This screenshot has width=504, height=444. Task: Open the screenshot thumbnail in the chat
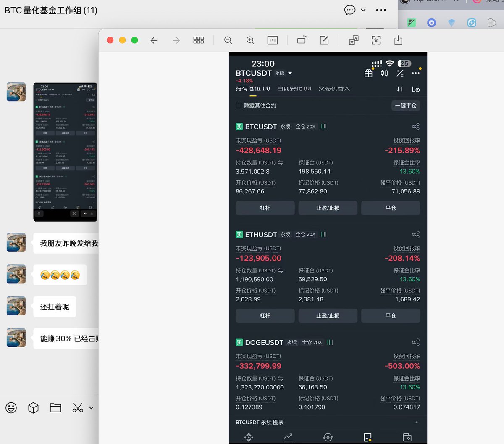(65, 152)
